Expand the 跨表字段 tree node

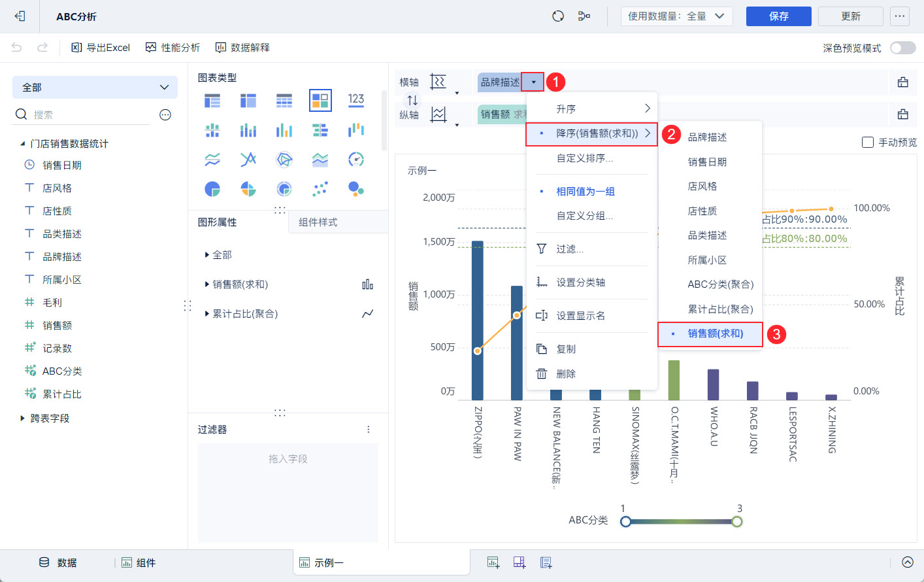(23, 419)
